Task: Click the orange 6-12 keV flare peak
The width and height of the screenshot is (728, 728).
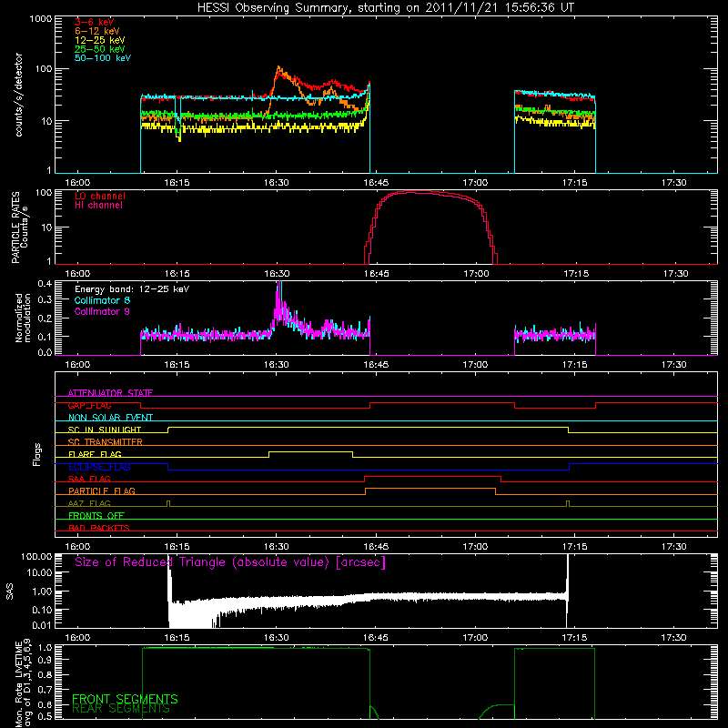Action: click(x=278, y=69)
